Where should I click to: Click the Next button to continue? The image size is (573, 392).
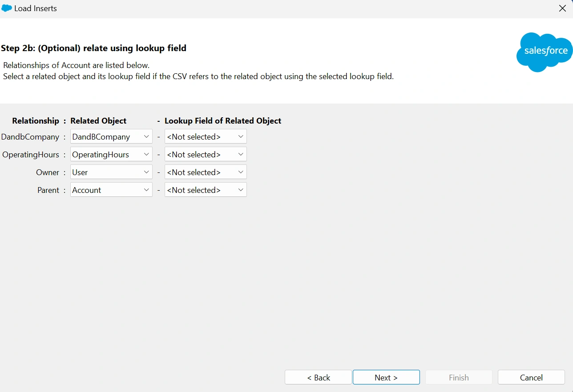click(x=386, y=377)
